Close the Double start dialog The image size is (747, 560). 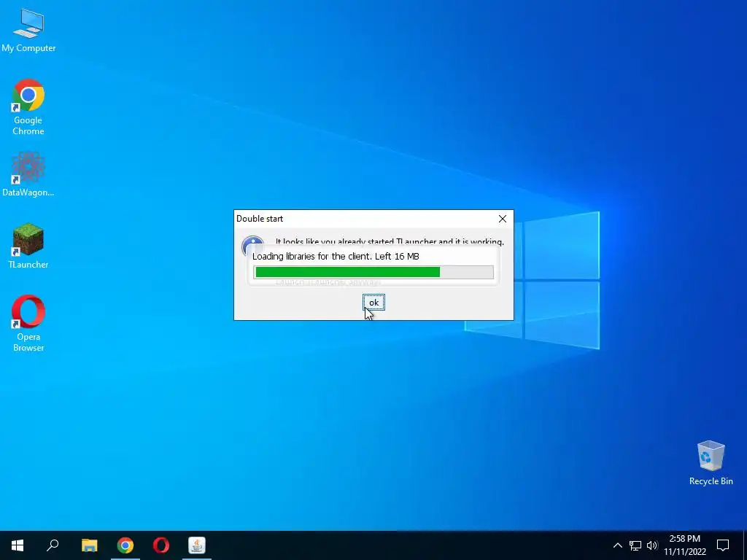[x=502, y=219]
